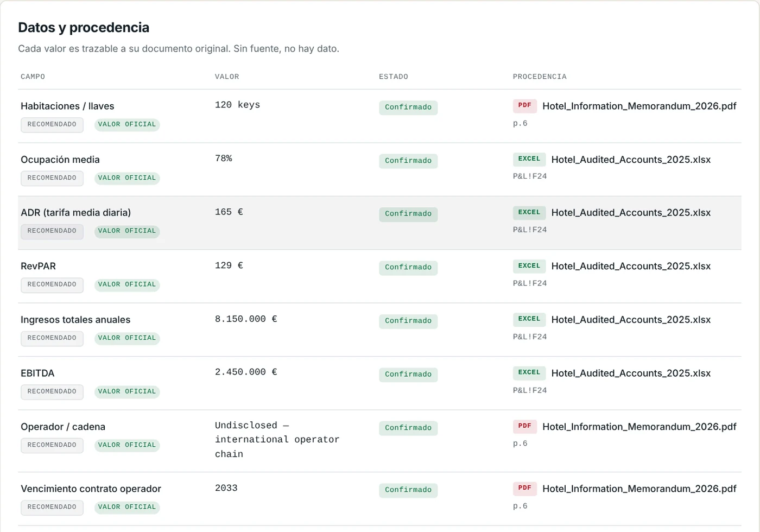Image resolution: width=760 pixels, height=532 pixels.
Task: Click Confirmado status for Vencimiento contrato operador
Action: coord(408,490)
